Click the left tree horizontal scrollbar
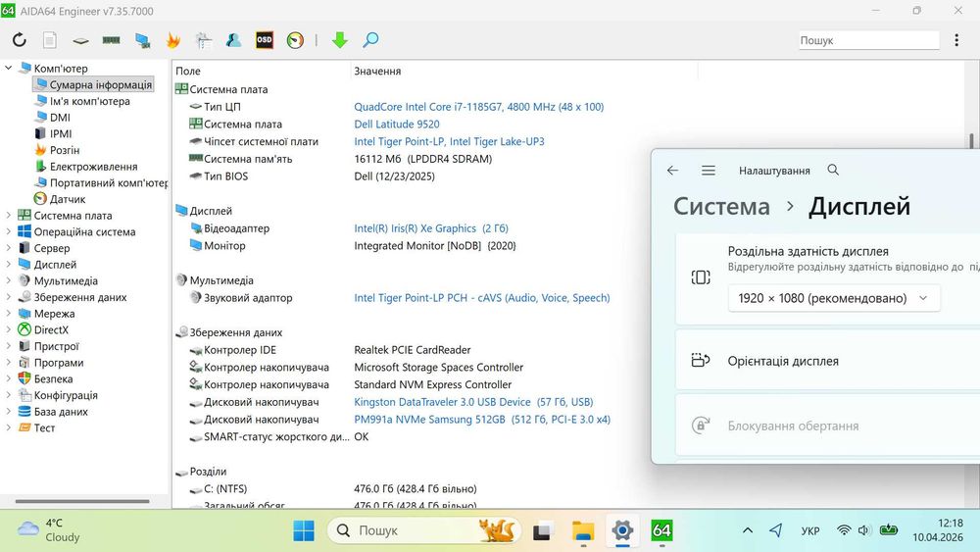This screenshot has height=552, width=980. pyautogui.click(x=82, y=501)
